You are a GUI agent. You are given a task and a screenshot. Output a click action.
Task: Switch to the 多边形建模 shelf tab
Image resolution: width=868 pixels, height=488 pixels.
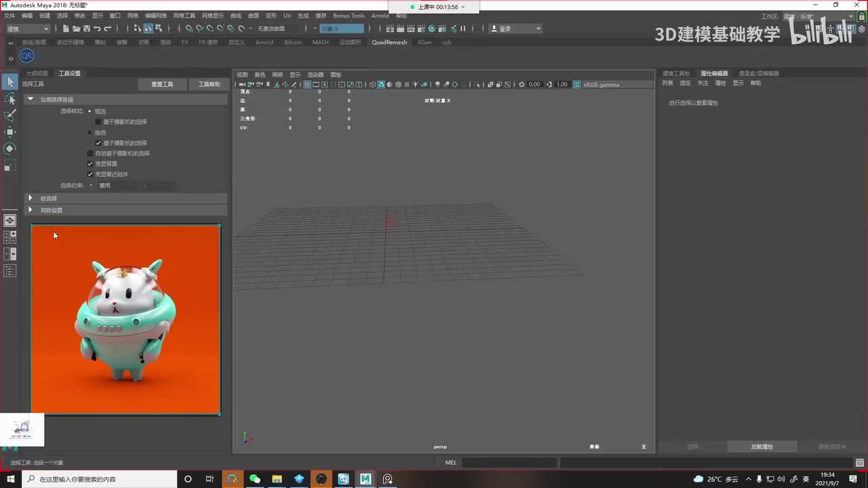[x=71, y=42]
